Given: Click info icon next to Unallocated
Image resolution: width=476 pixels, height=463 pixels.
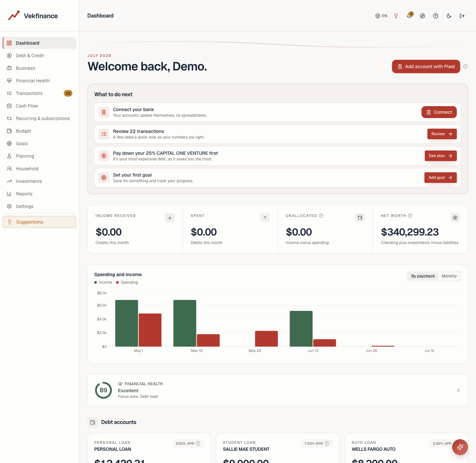Looking at the screenshot, I should click(321, 216).
